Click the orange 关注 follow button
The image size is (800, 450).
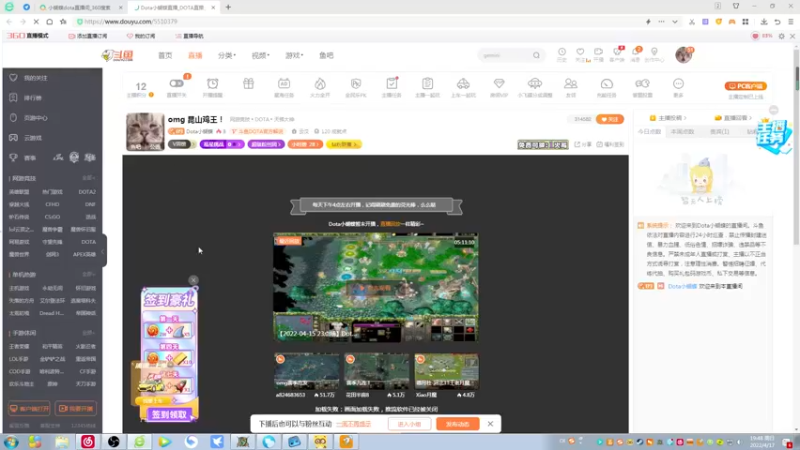coord(610,119)
